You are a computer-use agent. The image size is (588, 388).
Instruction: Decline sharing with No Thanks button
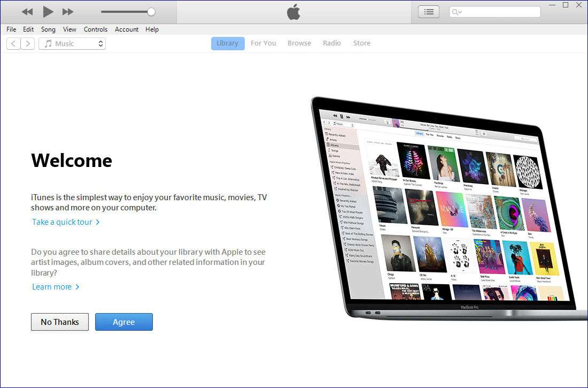[x=60, y=322]
